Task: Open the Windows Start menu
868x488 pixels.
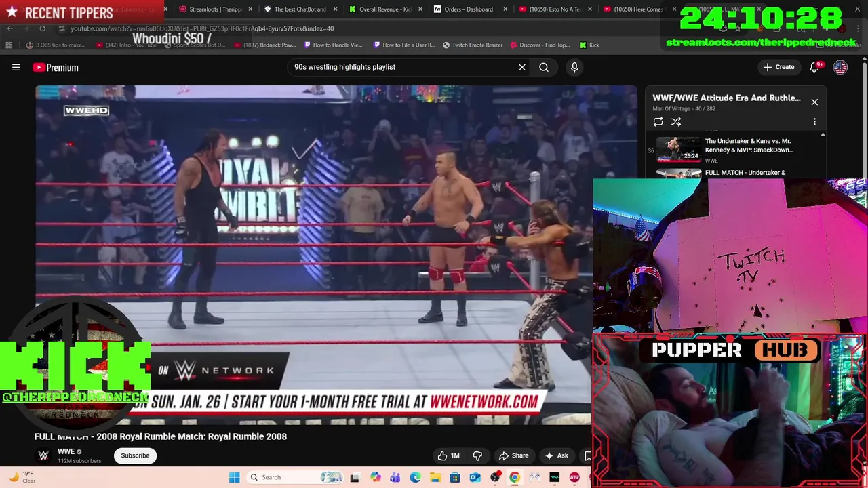Action: [x=235, y=477]
